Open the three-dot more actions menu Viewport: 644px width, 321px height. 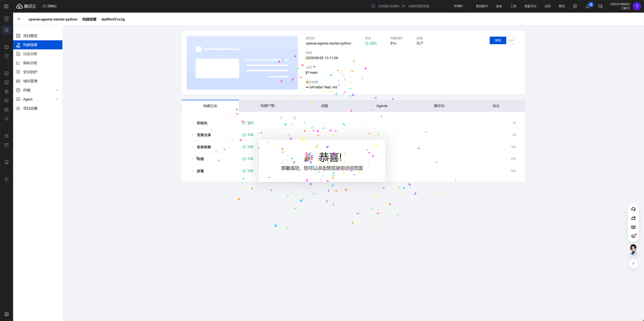point(511,40)
